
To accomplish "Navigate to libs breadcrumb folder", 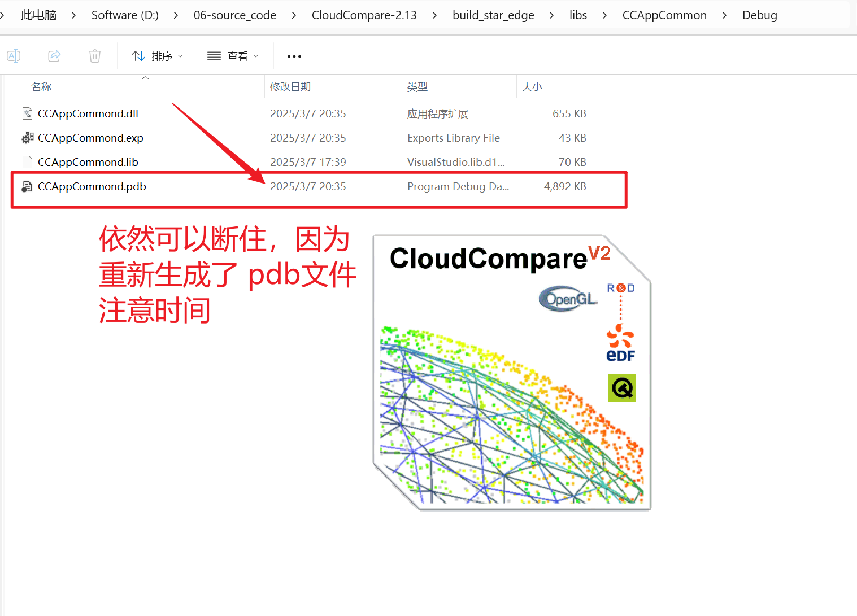I will click(578, 15).
